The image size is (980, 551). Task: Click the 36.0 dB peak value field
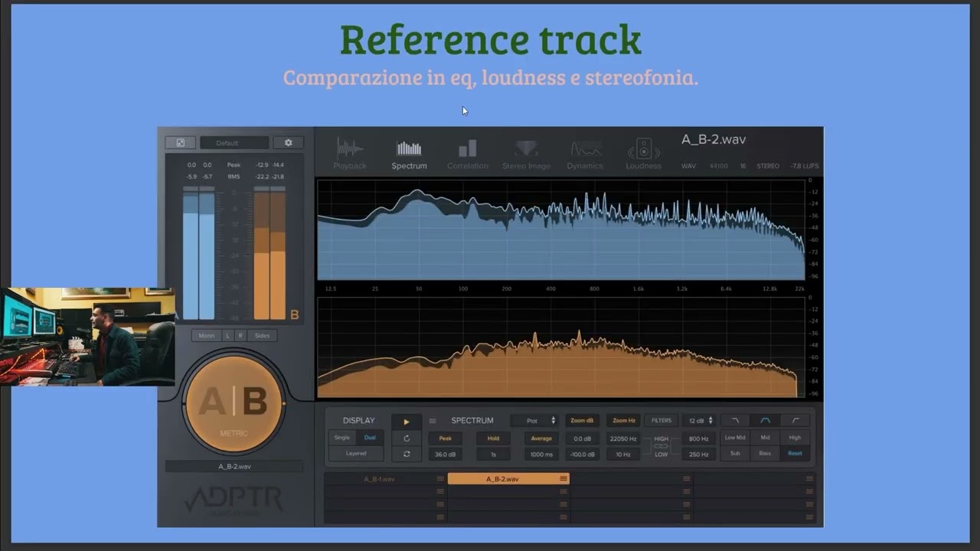(445, 454)
